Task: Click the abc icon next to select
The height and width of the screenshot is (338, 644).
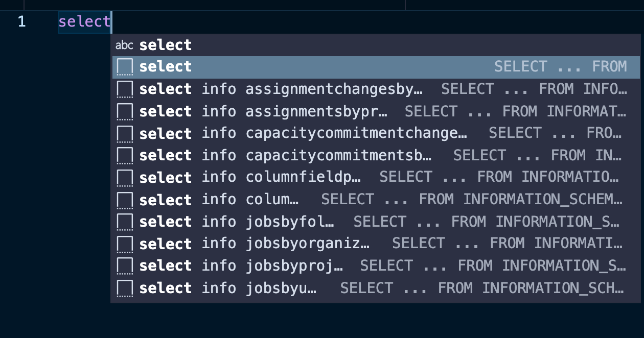Action: click(124, 45)
